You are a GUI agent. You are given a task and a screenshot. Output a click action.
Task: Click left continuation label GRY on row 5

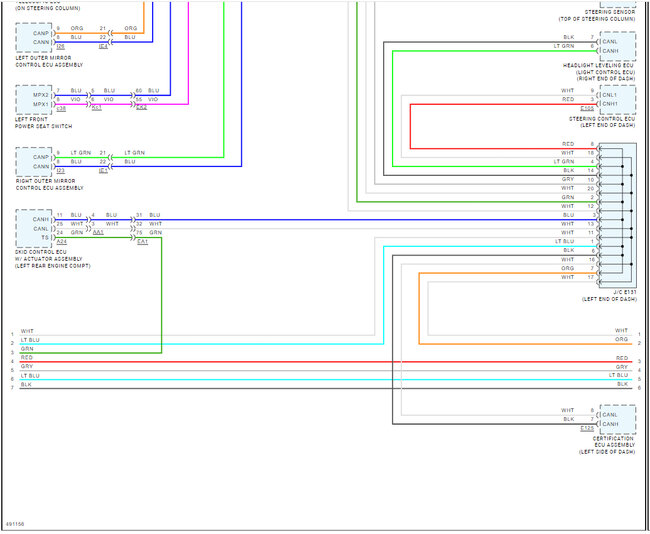(x=27, y=367)
